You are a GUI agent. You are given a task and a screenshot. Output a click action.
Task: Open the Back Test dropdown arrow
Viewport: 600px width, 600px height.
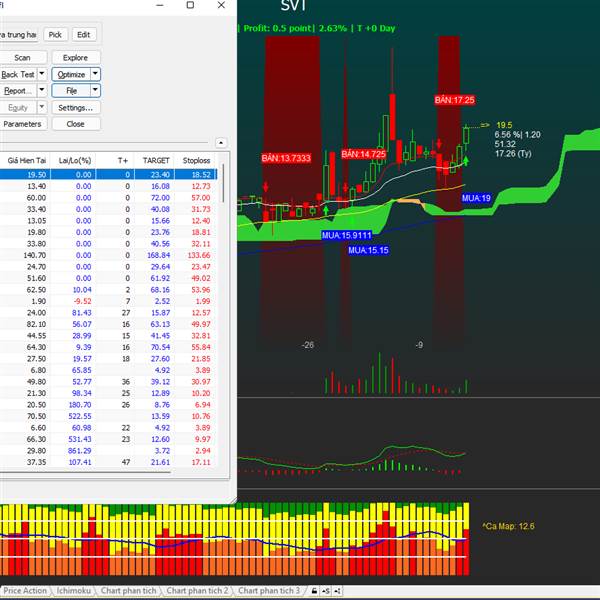click(42, 74)
